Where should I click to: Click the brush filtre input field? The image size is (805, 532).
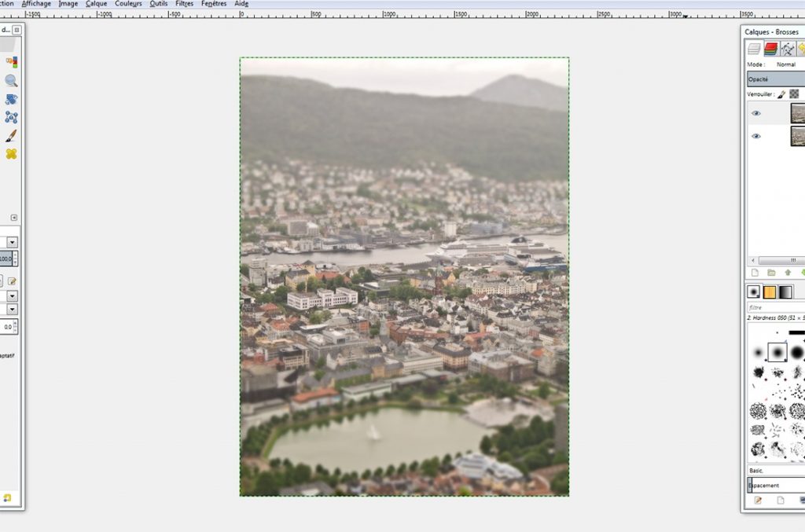775,308
